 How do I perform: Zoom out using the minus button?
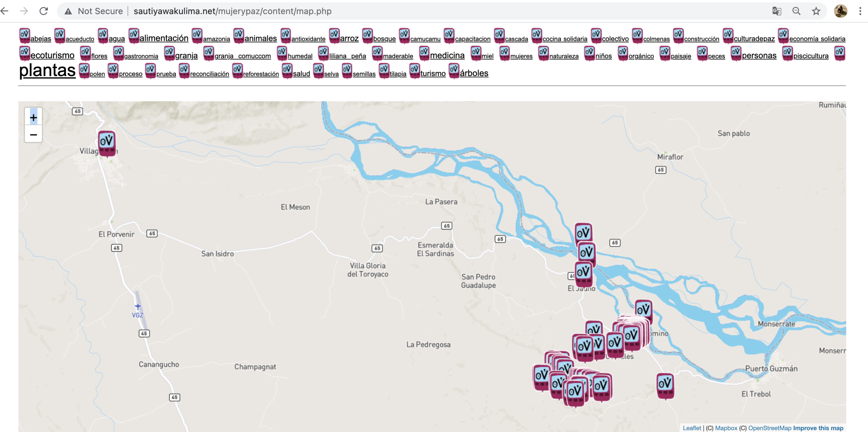(33, 134)
